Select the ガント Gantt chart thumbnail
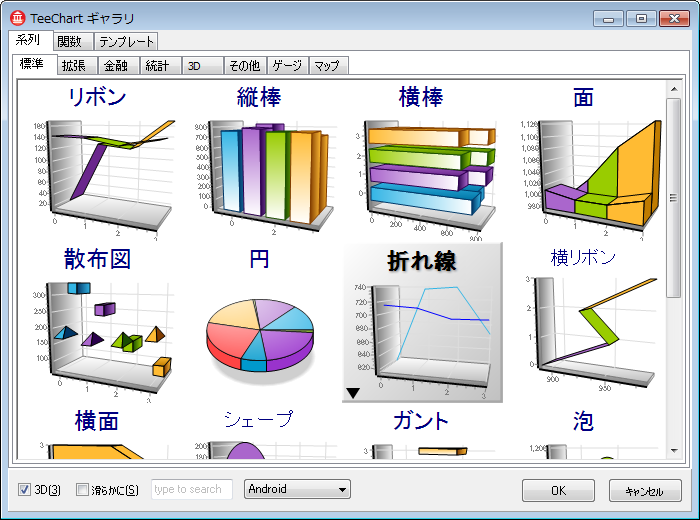Viewport: 700px width, 520px height. pos(421,432)
